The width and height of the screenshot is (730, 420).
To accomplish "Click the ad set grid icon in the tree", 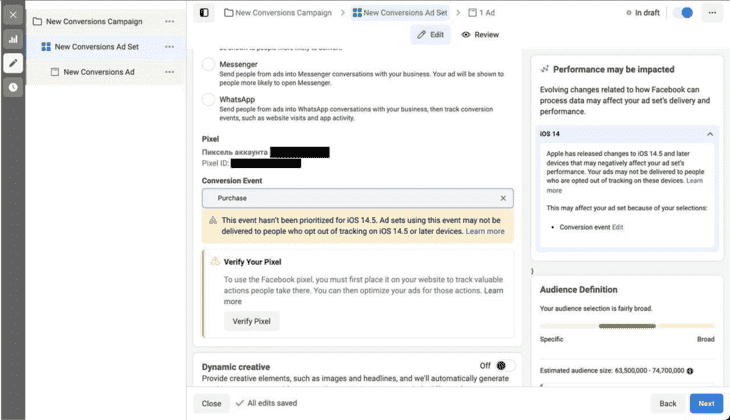I will pyautogui.click(x=46, y=47).
